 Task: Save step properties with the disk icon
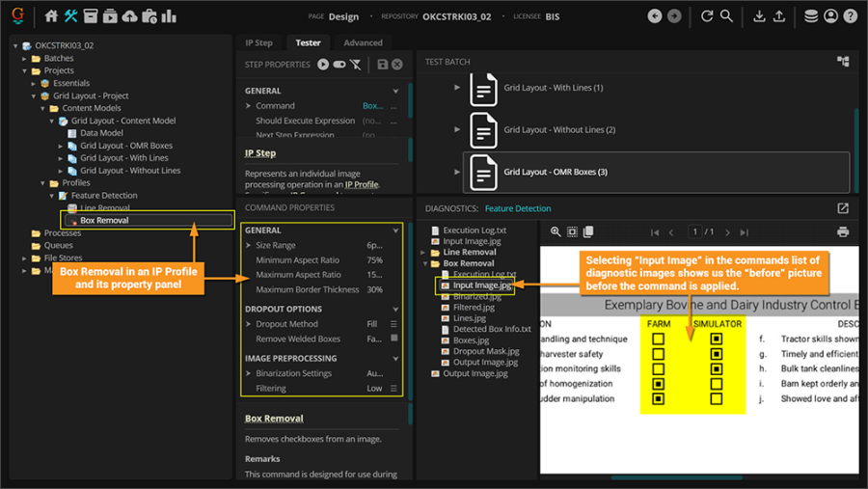(x=383, y=65)
